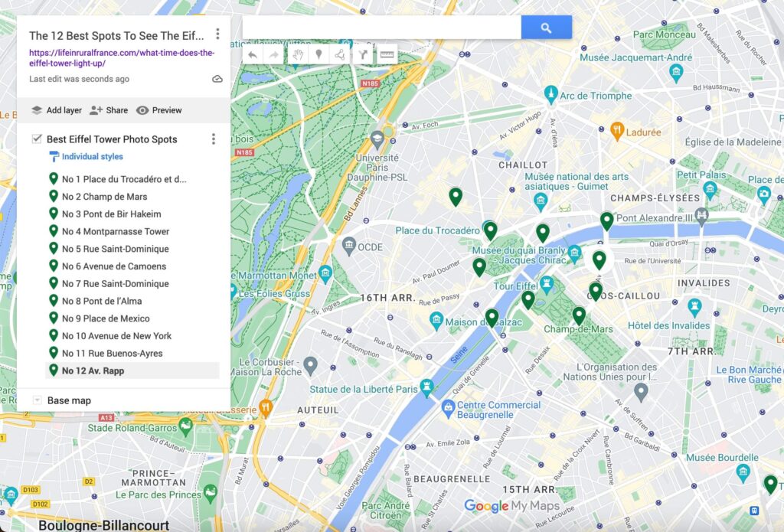
Task: Click the Hôtel des Invalides museum icon
Action: pyautogui.click(x=694, y=307)
